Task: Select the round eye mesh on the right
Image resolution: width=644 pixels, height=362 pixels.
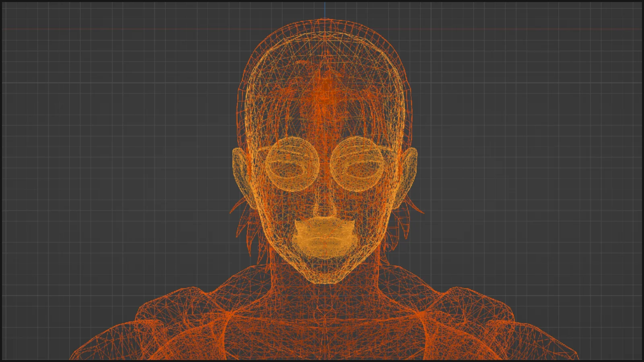Action: click(x=358, y=164)
